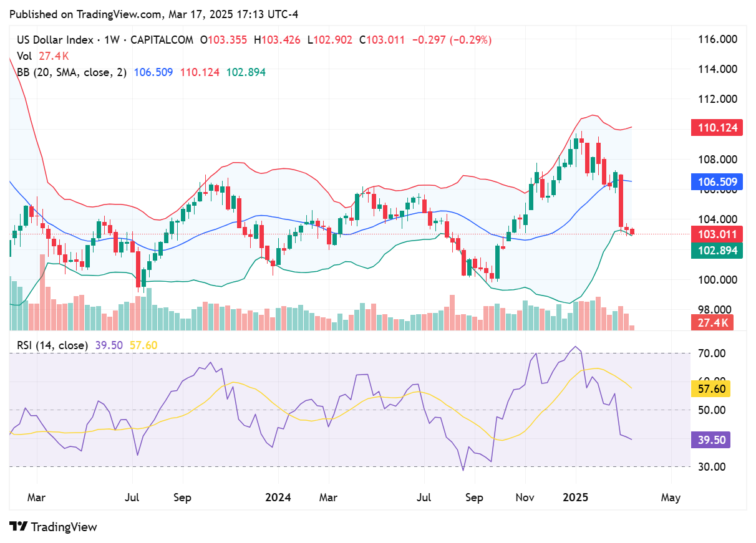
Task: Click the red 110.124 upper band price tag
Action: click(716, 128)
